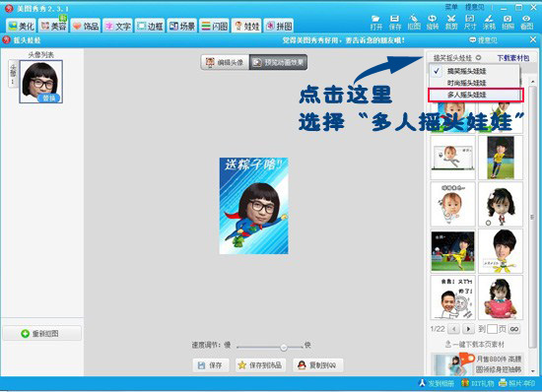Switch to the 拼图 tab
542x392 pixels.
pyautogui.click(x=279, y=26)
